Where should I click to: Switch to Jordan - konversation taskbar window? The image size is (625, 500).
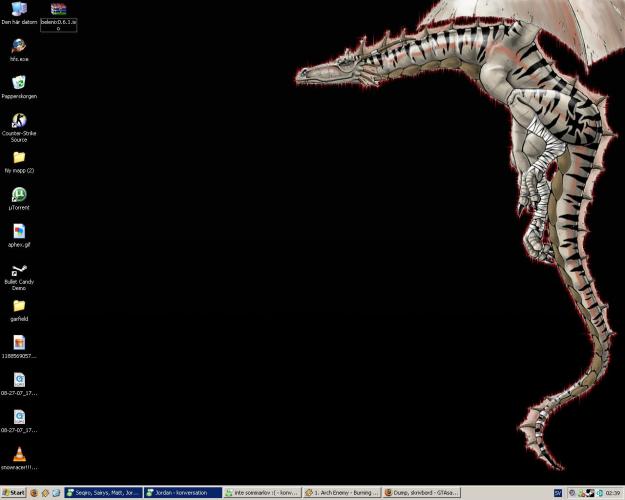click(x=182, y=493)
